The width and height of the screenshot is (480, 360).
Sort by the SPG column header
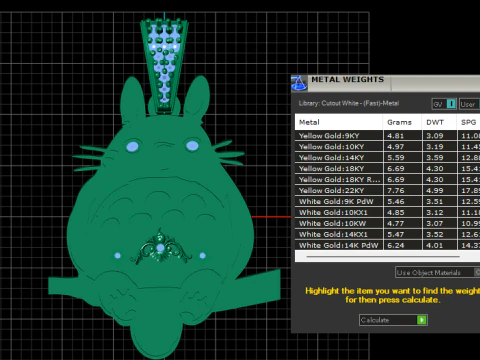click(468, 122)
